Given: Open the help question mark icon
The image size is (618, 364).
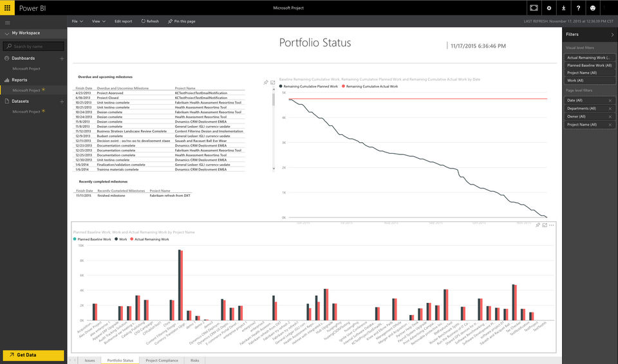Looking at the screenshot, I should (578, 8).
